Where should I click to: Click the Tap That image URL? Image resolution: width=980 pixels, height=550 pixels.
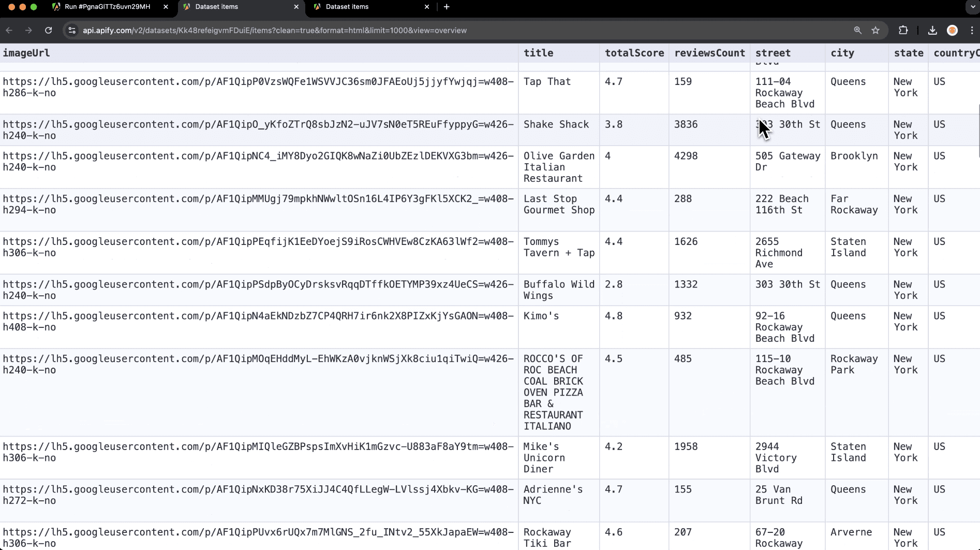[258, 87]
